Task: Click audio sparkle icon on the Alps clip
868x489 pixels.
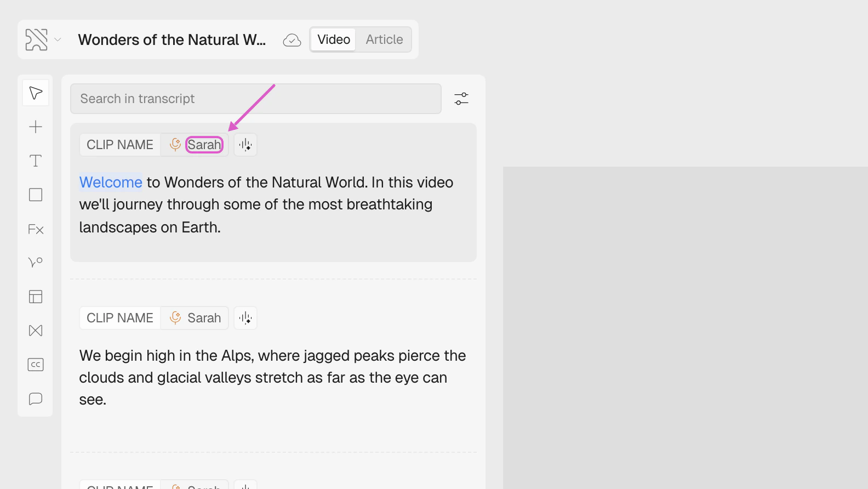Action: click(245, 318)
